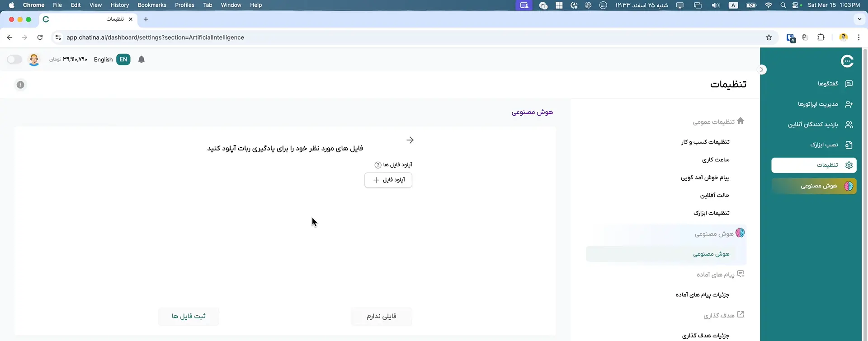This screenshot has width=868, height=341.
Task: Open ساعت کاری working hours settings
Action: 716,160
